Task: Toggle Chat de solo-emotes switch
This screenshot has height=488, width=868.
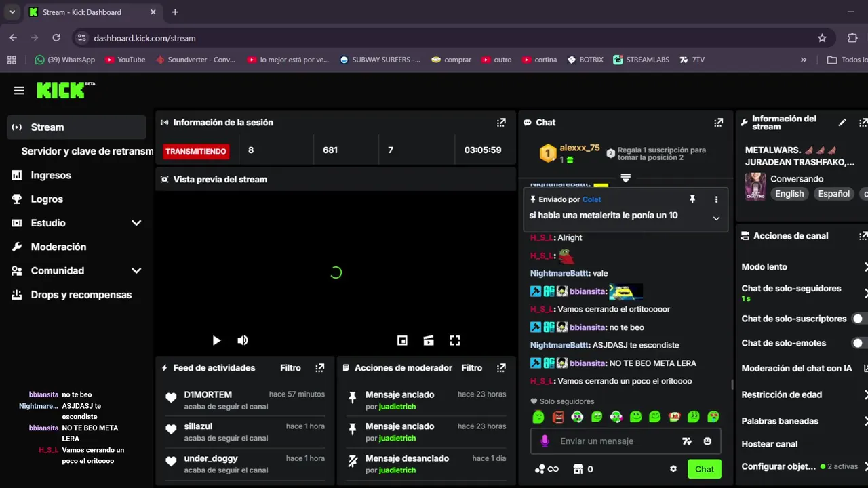Action: (x=860, y=343)
